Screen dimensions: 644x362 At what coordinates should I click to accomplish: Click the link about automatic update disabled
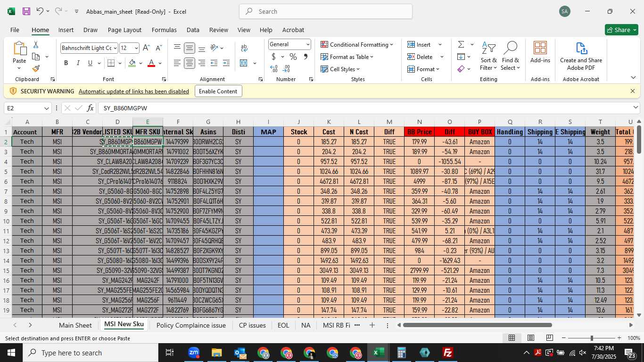pyautogui.click(x=134, y=91)
